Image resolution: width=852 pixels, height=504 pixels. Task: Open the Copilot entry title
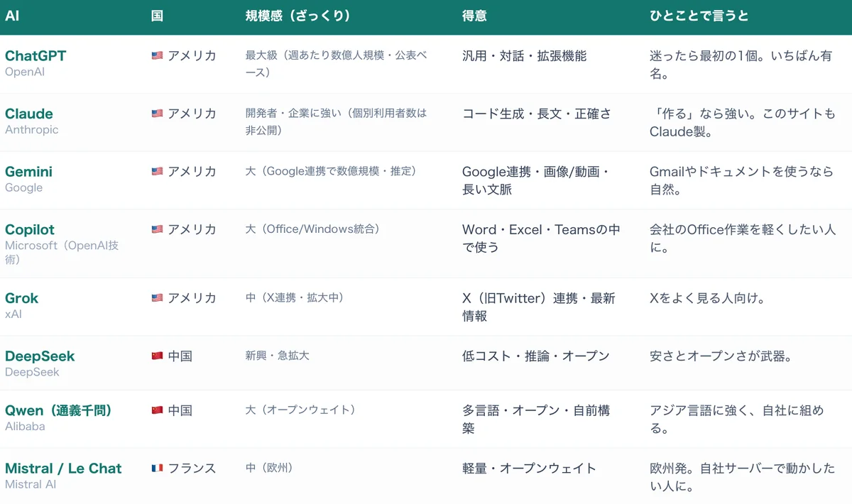click(x=30, y=230)
